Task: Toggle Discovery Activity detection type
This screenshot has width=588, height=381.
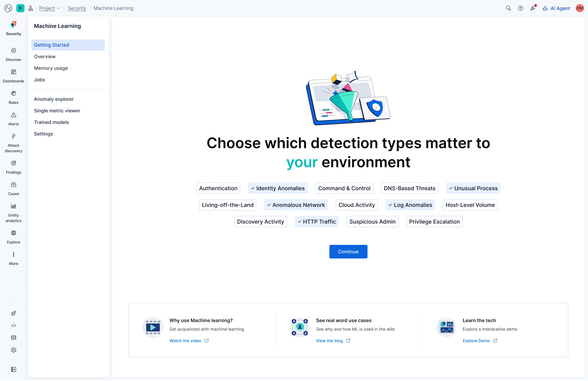Action: click(x=260, y=221)
